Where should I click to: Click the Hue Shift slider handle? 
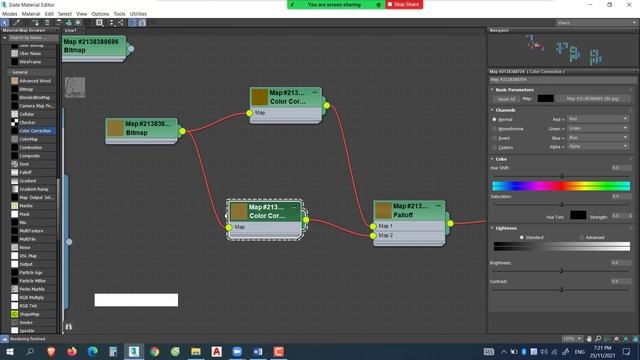tap(562, 176)
